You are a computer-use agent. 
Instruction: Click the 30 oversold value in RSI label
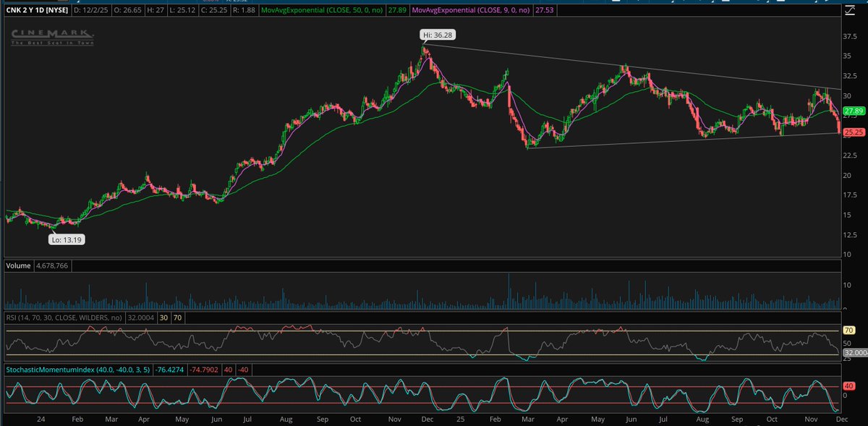tap(163, 317)
